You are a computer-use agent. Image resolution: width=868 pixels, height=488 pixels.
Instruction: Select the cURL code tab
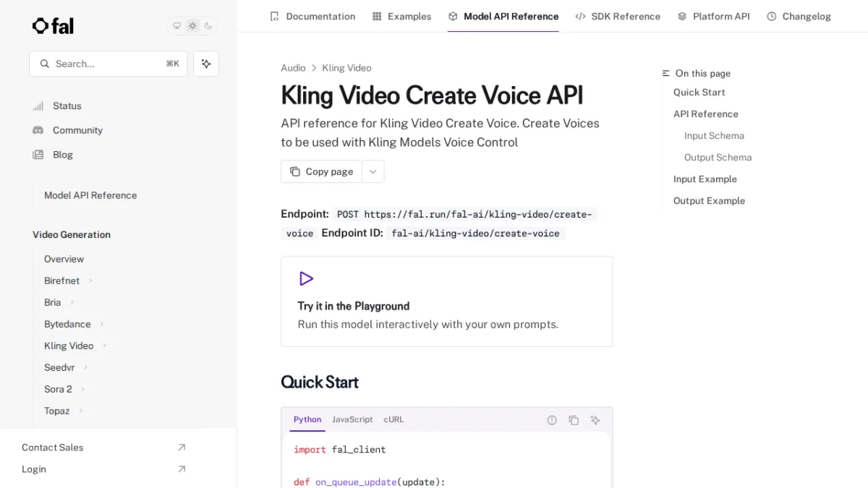point(393,419)
